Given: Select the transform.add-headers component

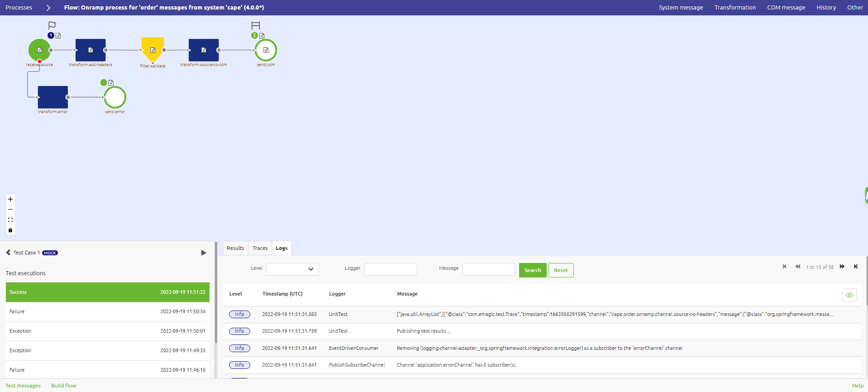Looking at the screenshot, I should 91,50.
